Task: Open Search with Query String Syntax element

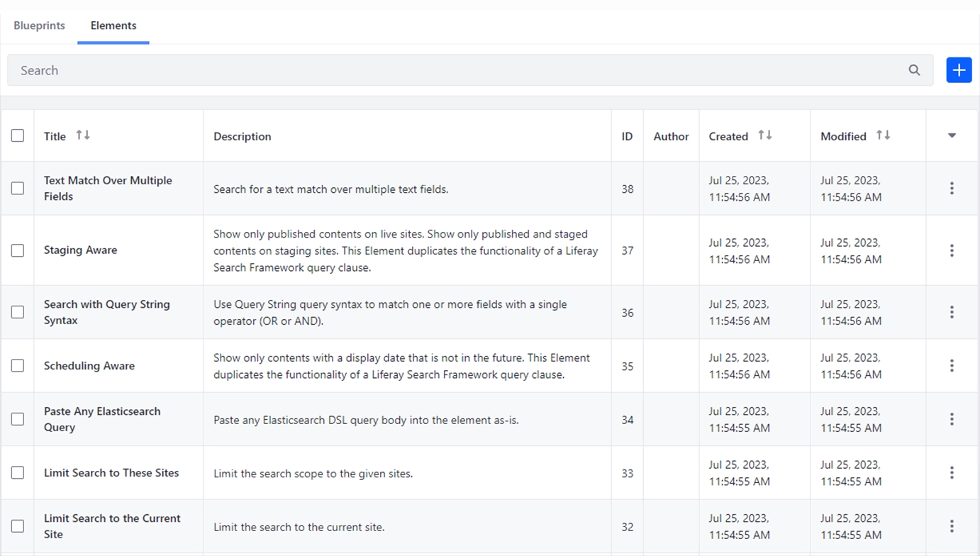Action: (x=106, y=312)
